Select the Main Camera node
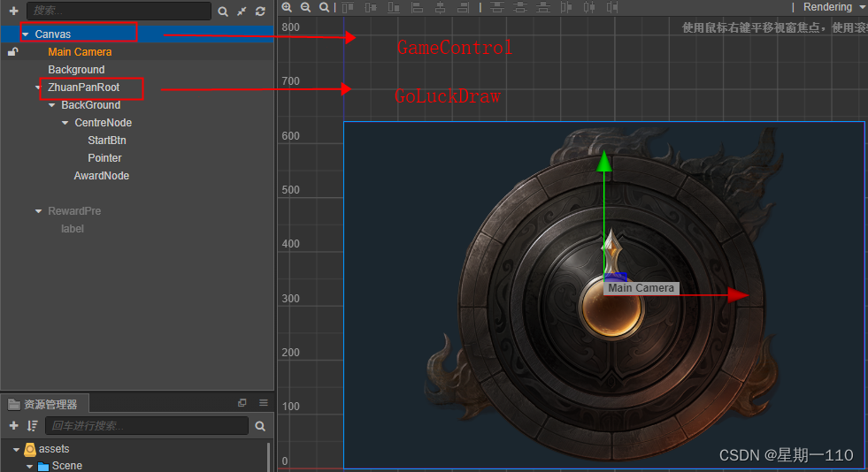 tap(80, 52)
